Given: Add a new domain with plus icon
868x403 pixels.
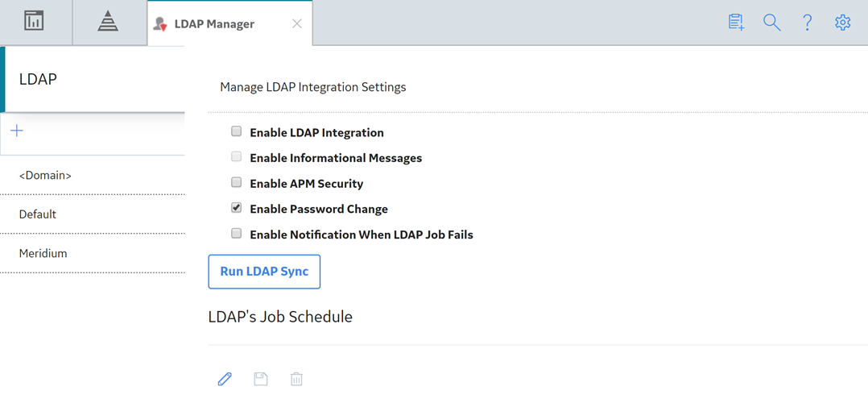Looking at the screenshot, I should [x=17, y=131].
